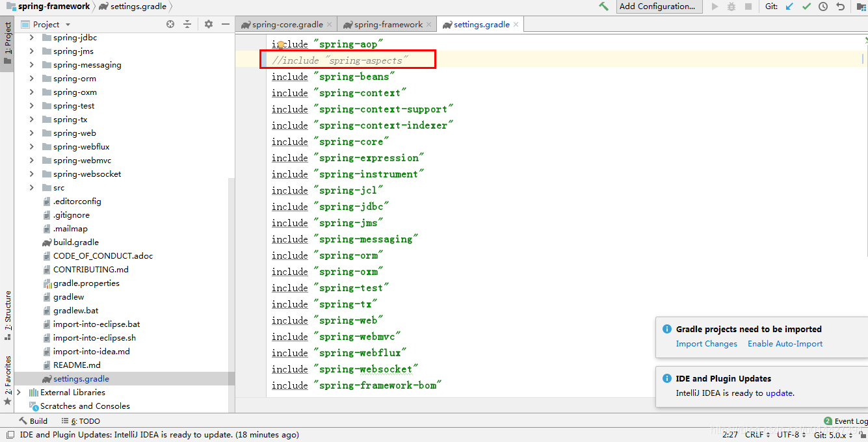Select the settings.gradle file in project tree
Viewport: 868px width, 442px height.
click(81, 378)
